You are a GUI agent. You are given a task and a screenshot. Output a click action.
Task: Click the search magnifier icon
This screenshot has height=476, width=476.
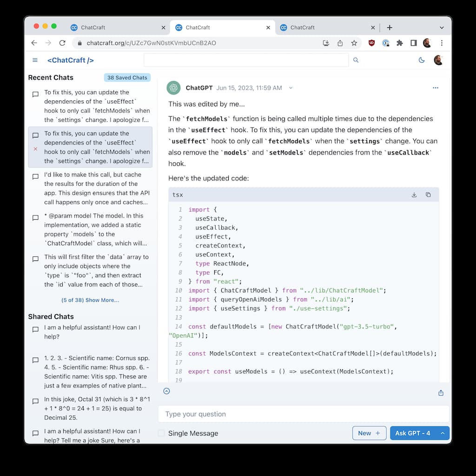click(x=356, y=60)
